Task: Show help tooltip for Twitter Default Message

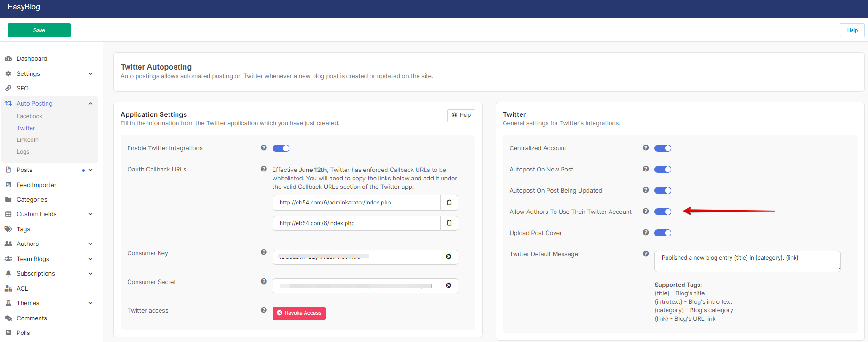Action: (x=646, y=254)
